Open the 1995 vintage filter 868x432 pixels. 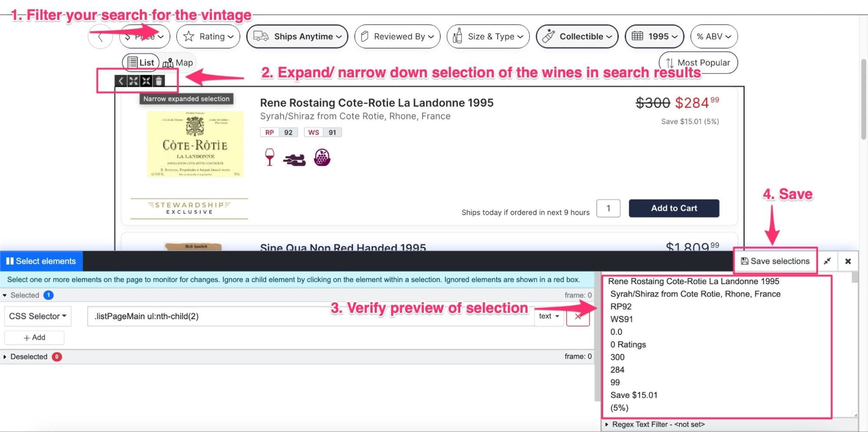tap(654, 36)
